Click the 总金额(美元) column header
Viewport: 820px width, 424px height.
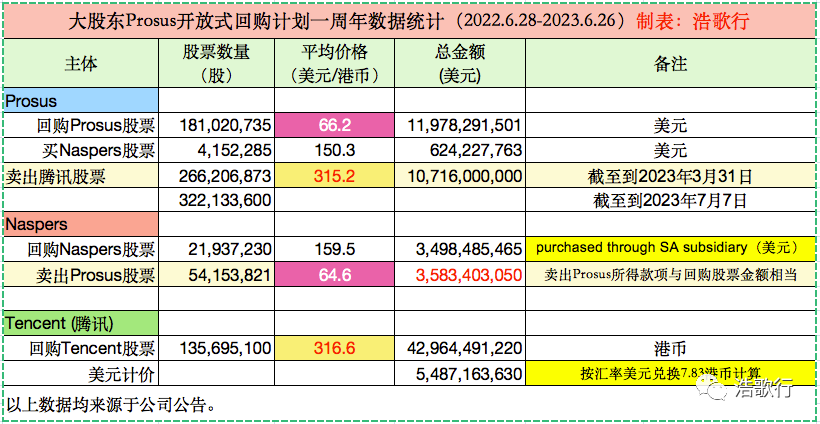[460, 64]
